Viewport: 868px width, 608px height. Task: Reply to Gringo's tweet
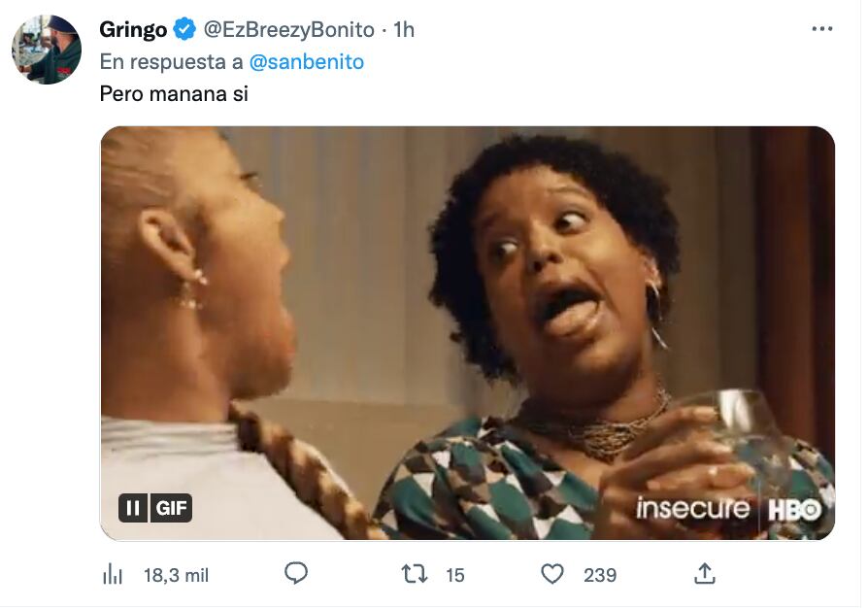click(296, 574)
